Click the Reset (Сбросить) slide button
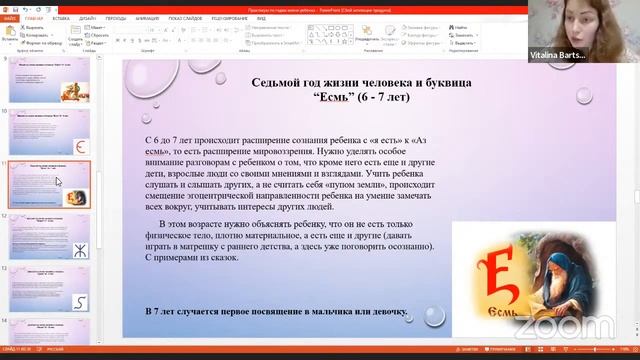Viewport: 640px width, 360px height. pos(97,36)
